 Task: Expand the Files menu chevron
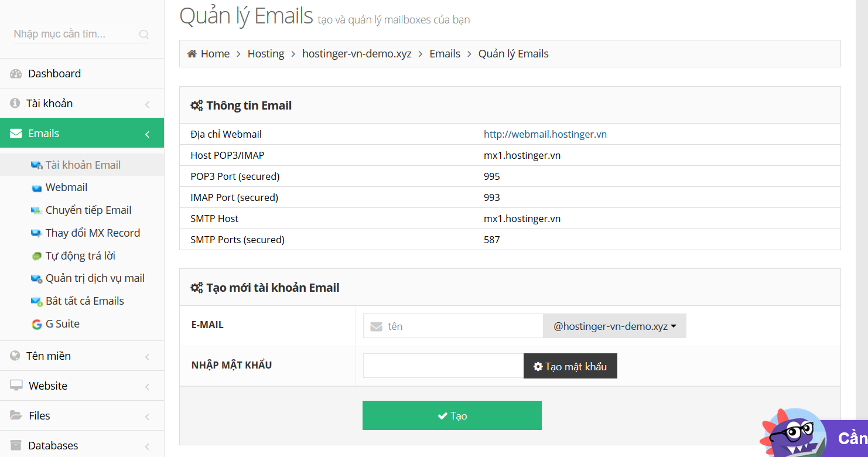pos(147,417)
